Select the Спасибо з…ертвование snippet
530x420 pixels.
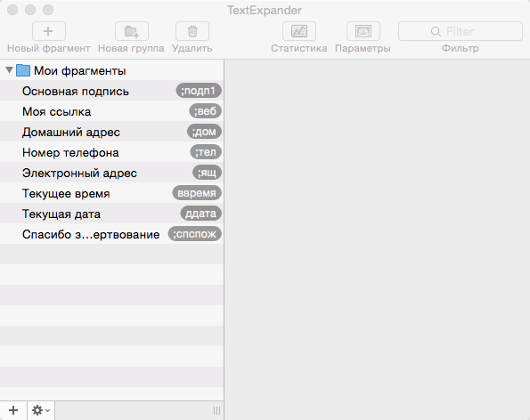point(111,234)
